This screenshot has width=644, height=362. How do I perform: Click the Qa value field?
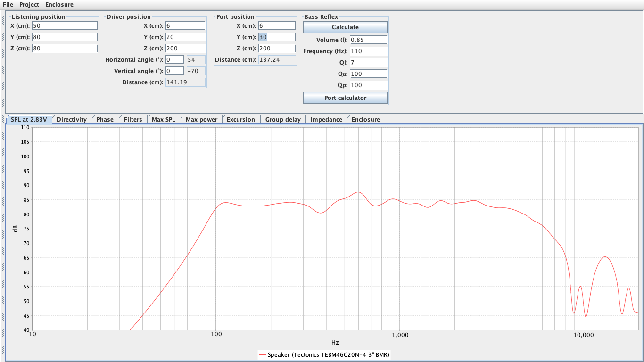coord(368,73)
